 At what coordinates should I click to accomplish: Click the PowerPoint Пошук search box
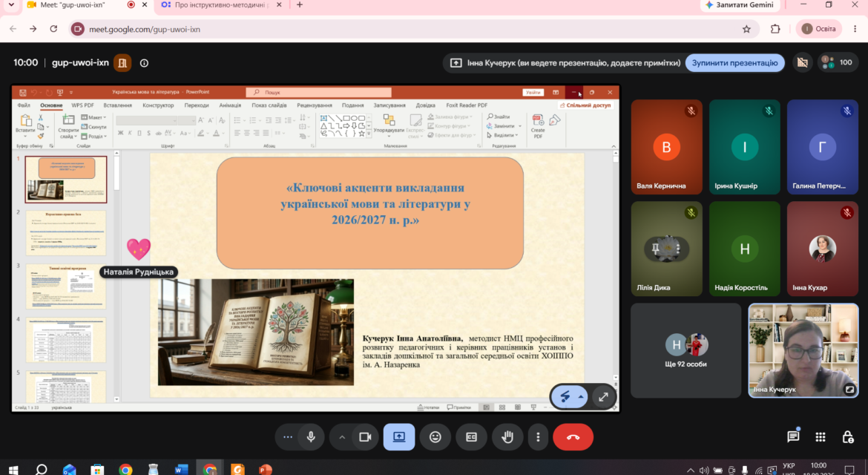[318, 93]
